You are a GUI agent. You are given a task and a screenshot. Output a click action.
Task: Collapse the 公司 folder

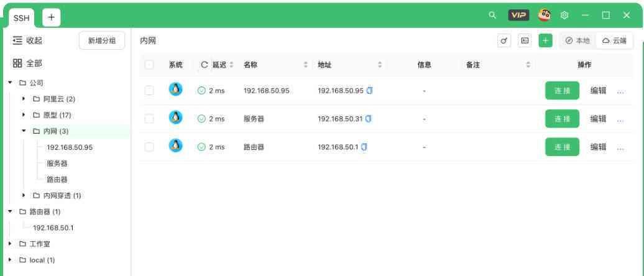tap(11, 83)
